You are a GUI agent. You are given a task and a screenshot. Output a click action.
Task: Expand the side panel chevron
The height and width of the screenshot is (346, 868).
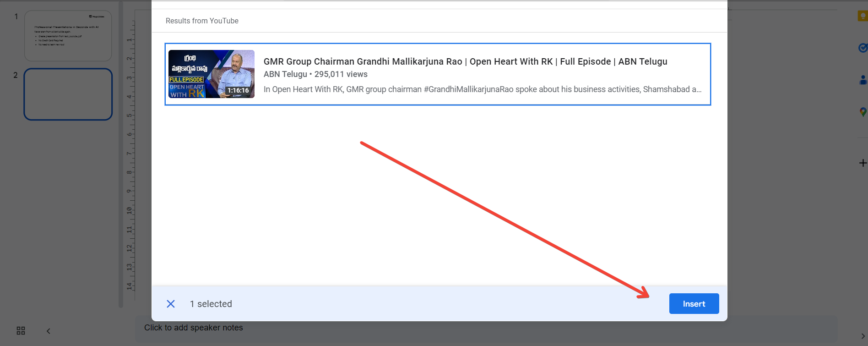[863, 336]
